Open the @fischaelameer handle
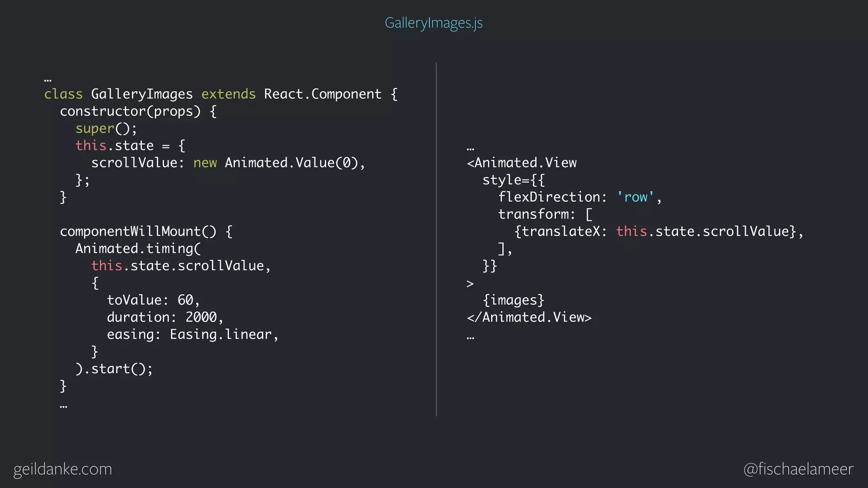 (798, 469)
